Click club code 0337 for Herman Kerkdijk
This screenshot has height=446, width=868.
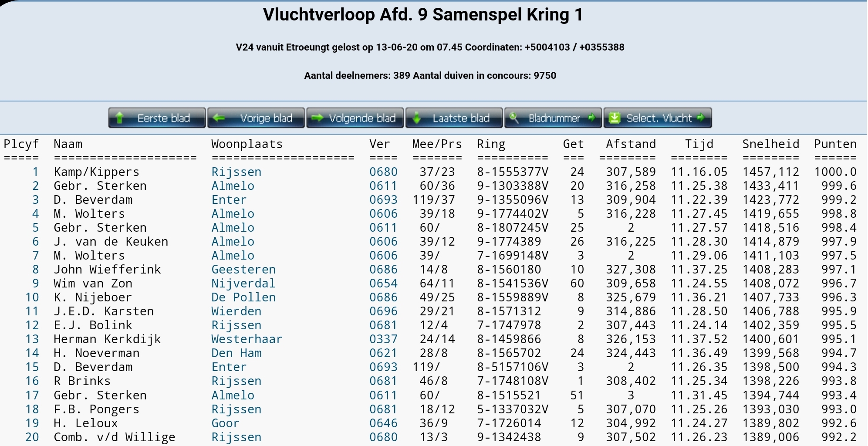(383, 339)
